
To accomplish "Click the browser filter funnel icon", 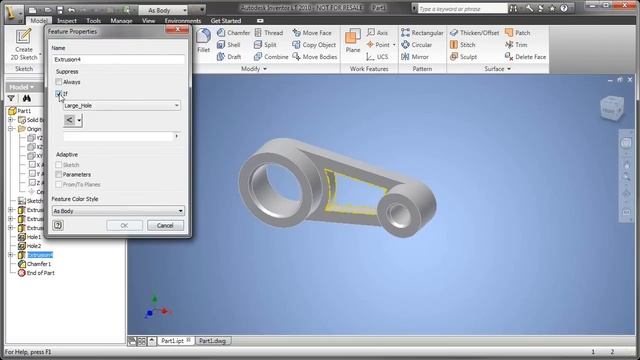I will pyautogui.click(x=11, y=98).
